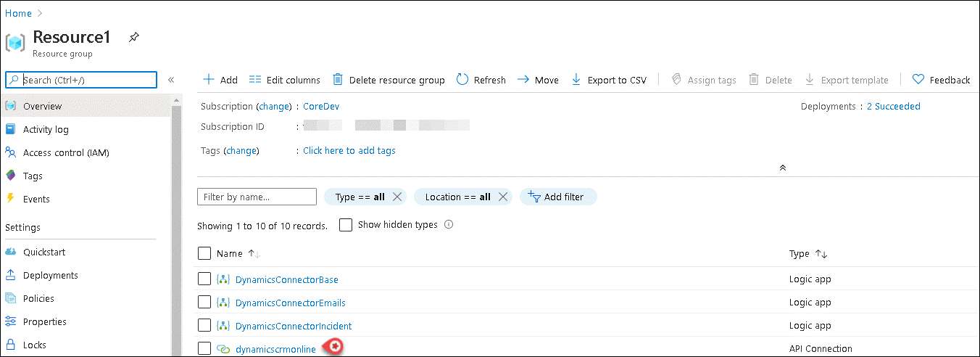Viewport: 980px width, 357px height.
Task: Click the Add plus icon
Action: (209, 80)
